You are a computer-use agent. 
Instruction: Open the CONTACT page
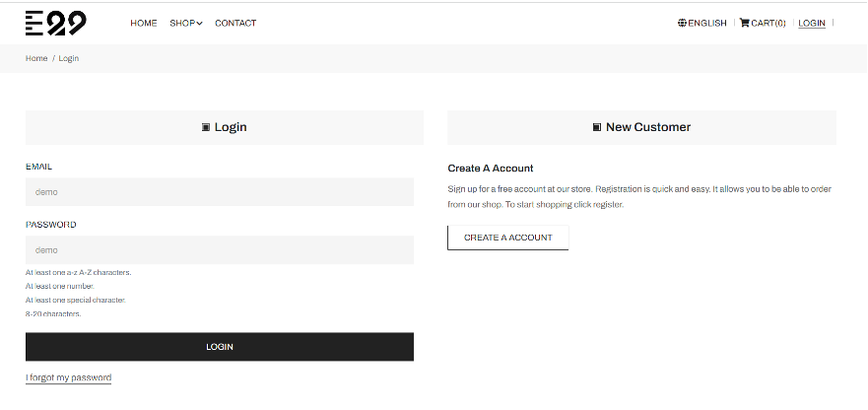[x=235, y=23]
